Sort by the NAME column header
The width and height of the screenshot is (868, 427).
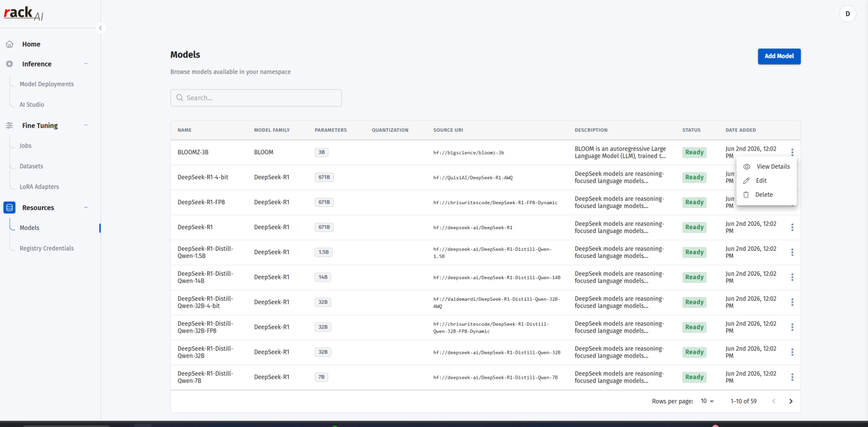184,131
